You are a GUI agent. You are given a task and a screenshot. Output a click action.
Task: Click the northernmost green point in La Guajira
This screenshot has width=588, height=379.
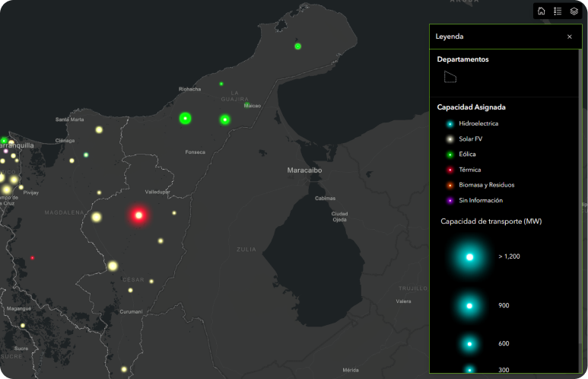point(297,46)
